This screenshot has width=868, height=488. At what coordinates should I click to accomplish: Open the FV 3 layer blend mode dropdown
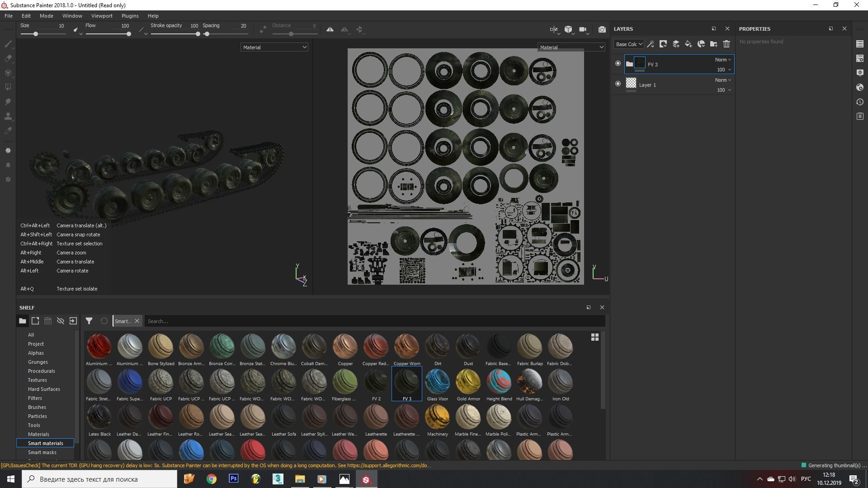(722, 60)
